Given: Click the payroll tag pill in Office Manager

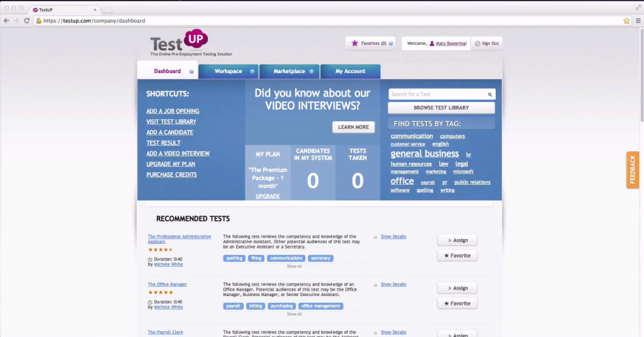Looking at the screenshot, I should pyautogui.click(x=233, y=306).
